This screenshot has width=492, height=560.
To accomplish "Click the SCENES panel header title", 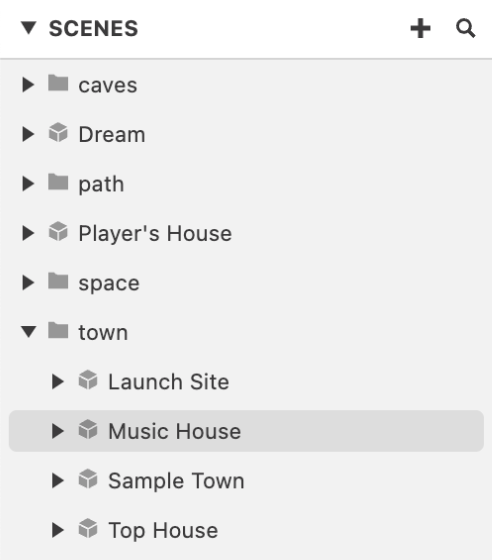I will [94, 29].
